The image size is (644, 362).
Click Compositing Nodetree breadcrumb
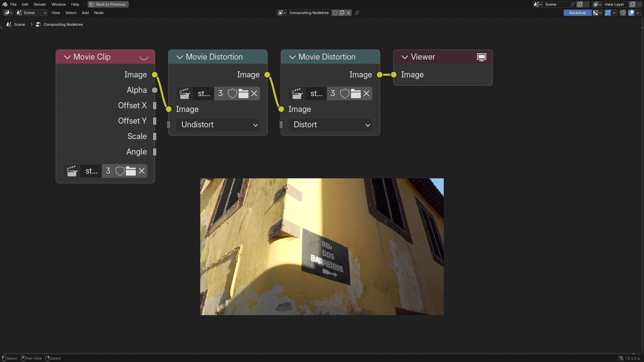[x=63, y=24]
